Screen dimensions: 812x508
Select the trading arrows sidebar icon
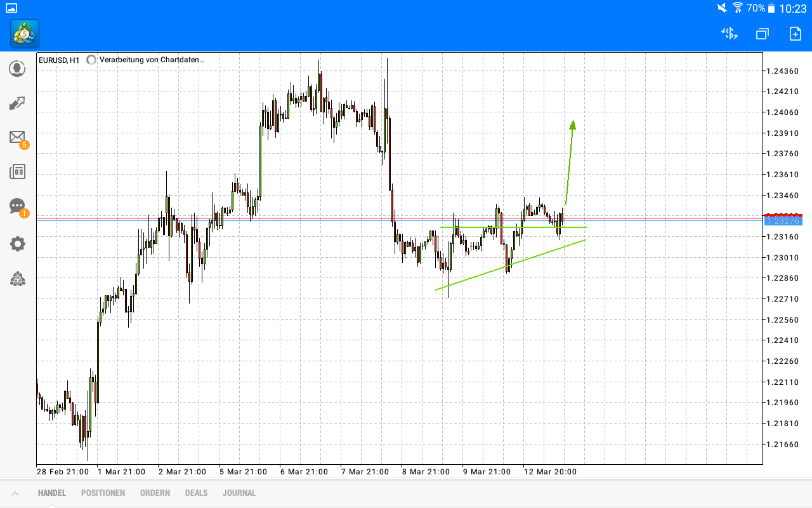[x=17, y=103]
